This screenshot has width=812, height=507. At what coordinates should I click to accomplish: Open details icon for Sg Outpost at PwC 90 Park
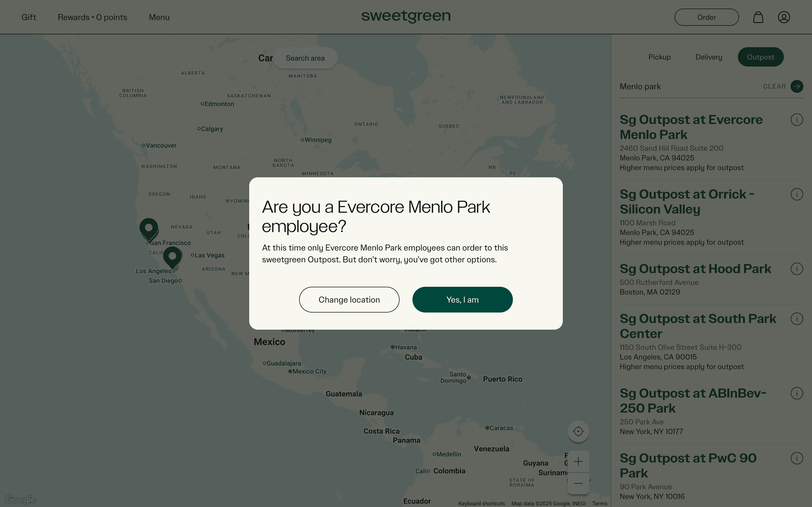pos(797,458)
